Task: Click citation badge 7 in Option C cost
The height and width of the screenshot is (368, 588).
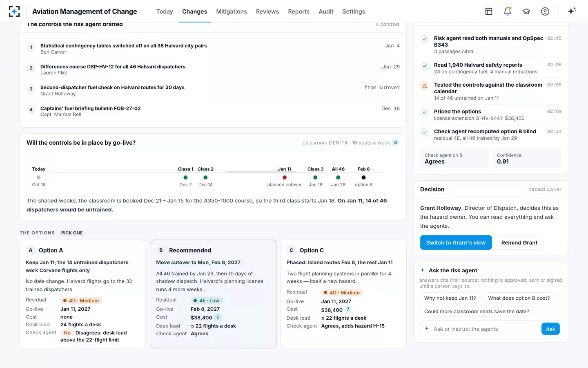Action: (348, 310)
